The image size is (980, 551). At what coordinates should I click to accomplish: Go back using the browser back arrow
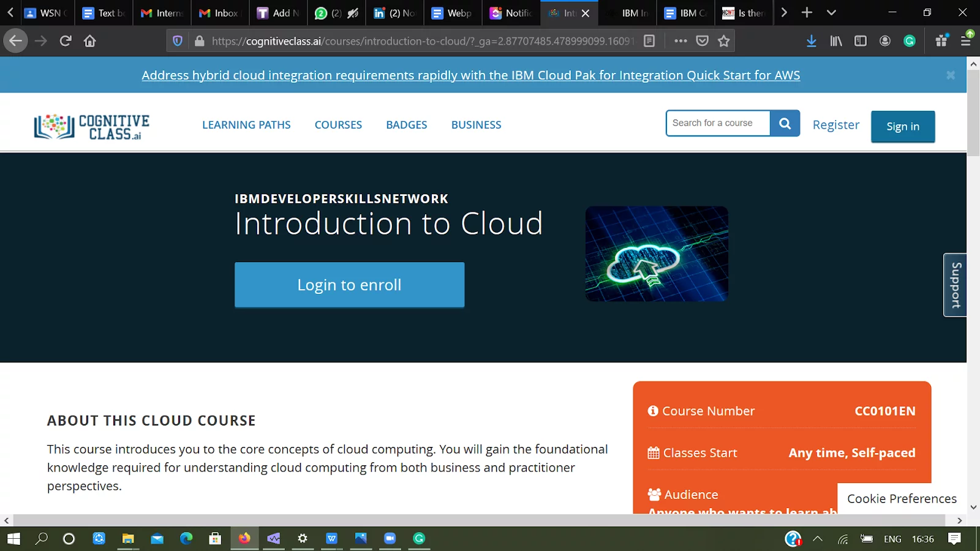point(15,41)
